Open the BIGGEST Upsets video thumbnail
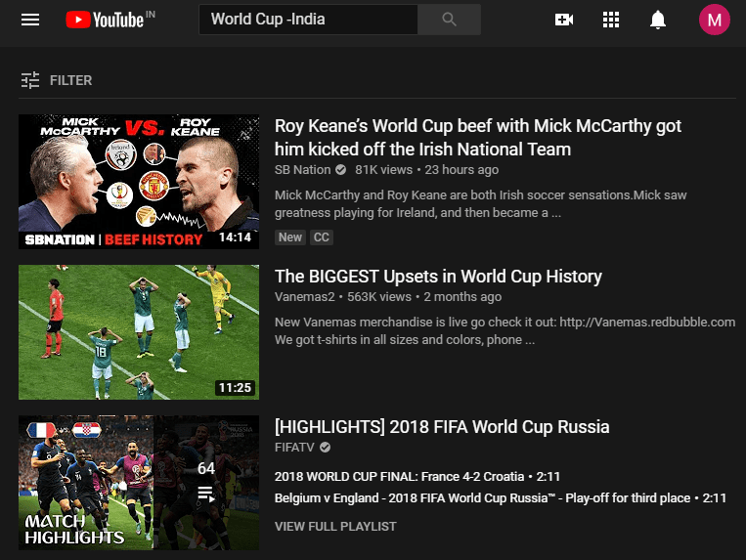746x560 pixels. click(x=139, y=332)
